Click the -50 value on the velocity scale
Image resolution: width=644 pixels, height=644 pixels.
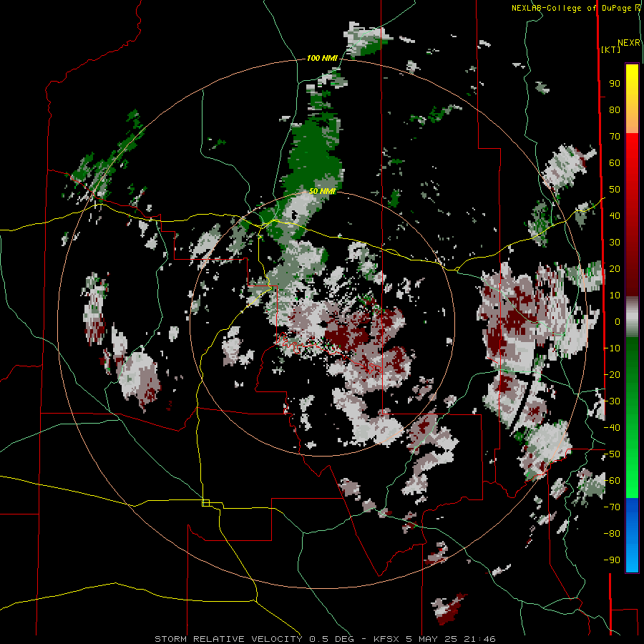pyautogui.click(x=612, y=454)
